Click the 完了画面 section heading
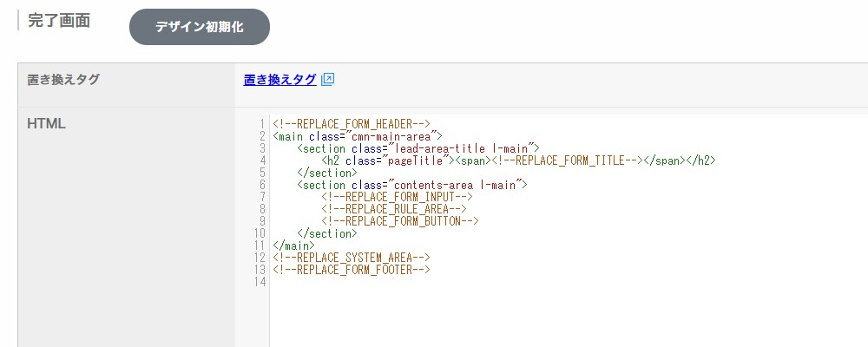 click(59, 21)
